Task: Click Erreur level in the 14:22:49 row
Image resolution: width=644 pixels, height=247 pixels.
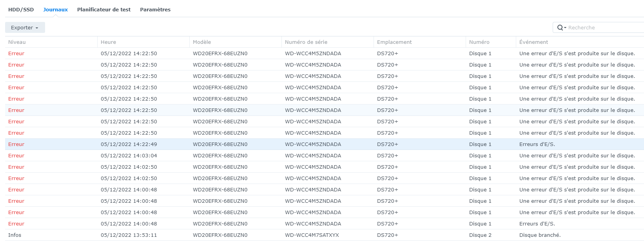Action: 16,144
